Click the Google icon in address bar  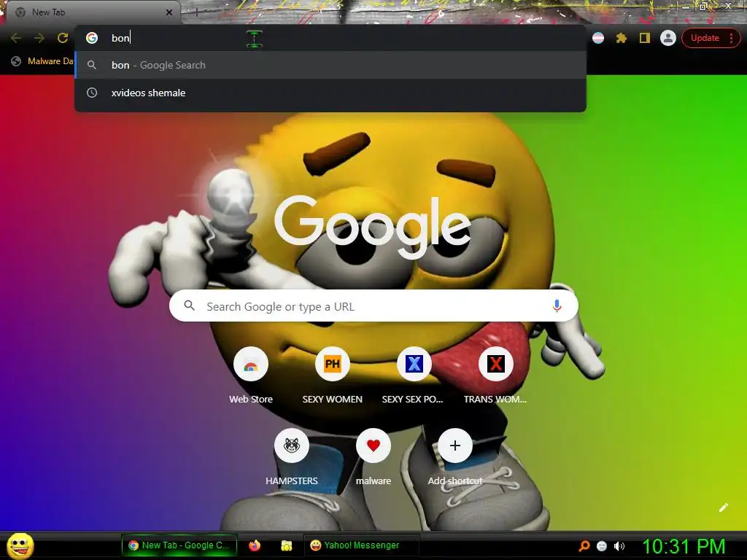pyautogui.click(x=92, y=38)
